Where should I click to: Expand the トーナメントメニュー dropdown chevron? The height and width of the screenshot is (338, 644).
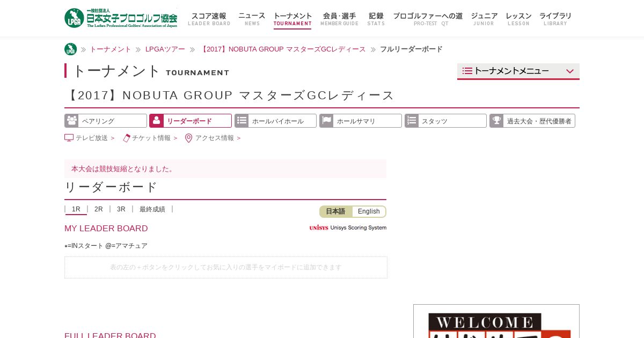570,71
